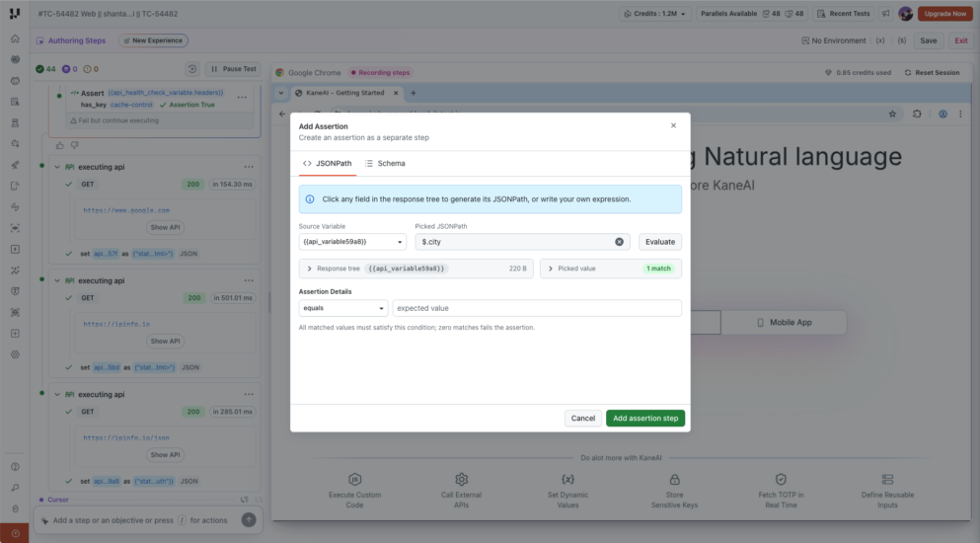Open the Source Variable dropdown
Screen dimensions: 980x543
[352, 242]
